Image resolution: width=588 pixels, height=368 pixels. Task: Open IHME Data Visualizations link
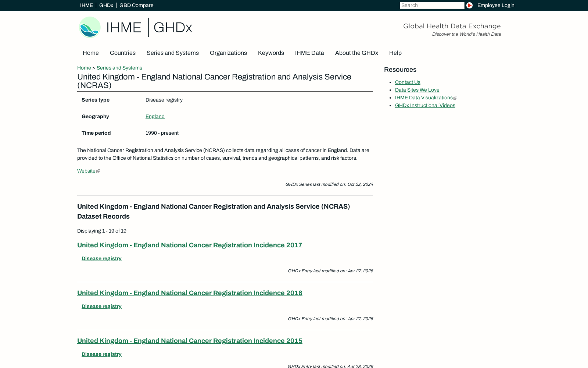pos(424,98)
